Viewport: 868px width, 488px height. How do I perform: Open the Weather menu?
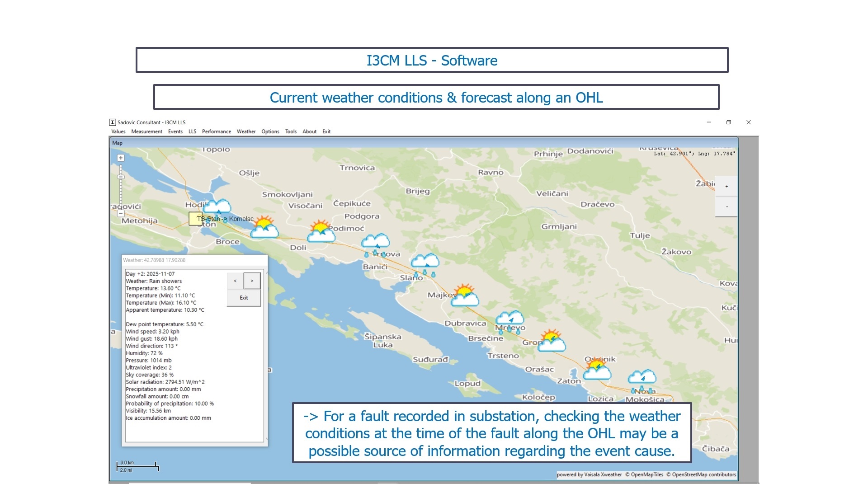(246, 131)
